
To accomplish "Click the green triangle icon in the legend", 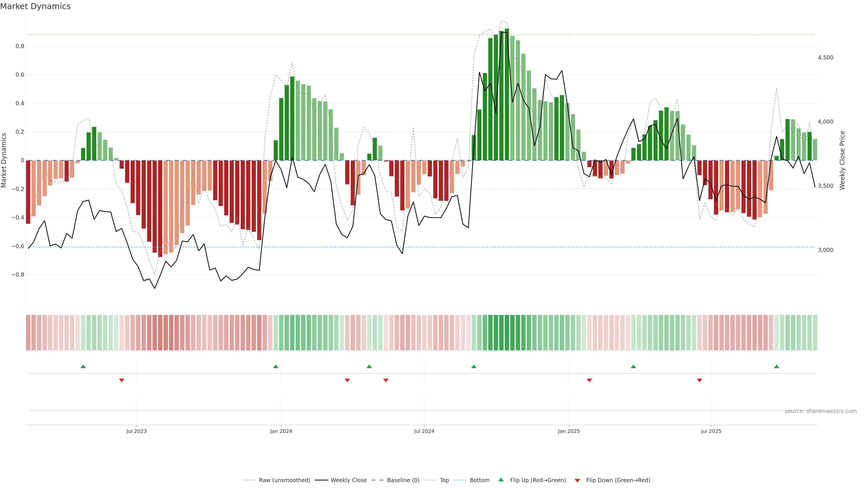I will tap(501, 480).
